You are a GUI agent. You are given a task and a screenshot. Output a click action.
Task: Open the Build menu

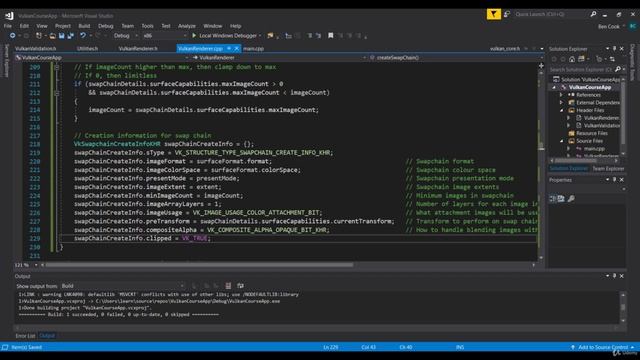pyautogui.click(x=84, y=26)
